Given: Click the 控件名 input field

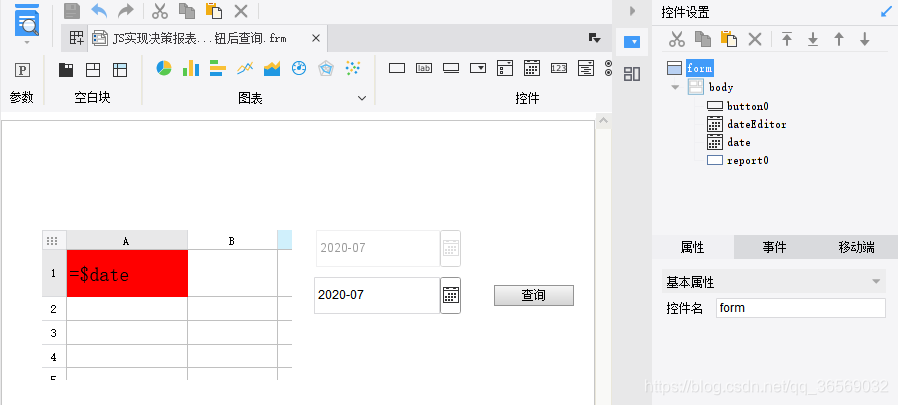Looking at the screenshot, I should (801, 308).
